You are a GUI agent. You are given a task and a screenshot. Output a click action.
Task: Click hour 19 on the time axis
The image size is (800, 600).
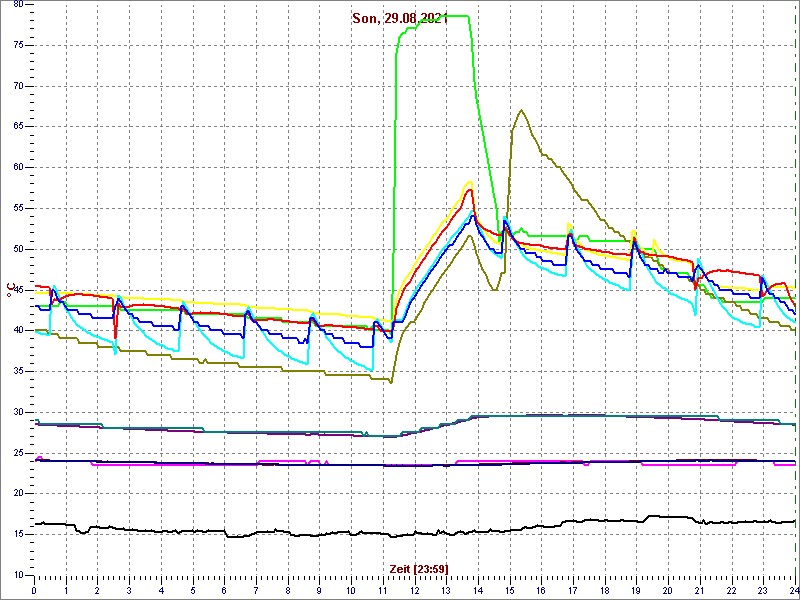636,591
